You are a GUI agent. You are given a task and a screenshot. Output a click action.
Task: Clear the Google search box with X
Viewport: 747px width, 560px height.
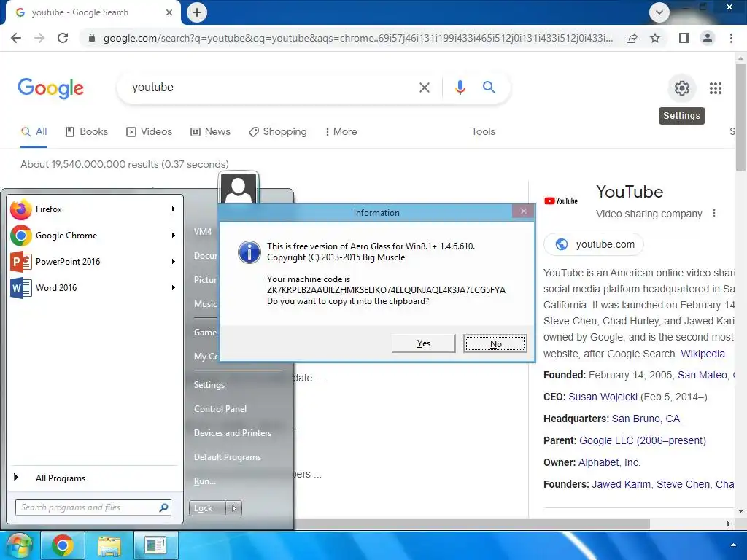point(424,87)
